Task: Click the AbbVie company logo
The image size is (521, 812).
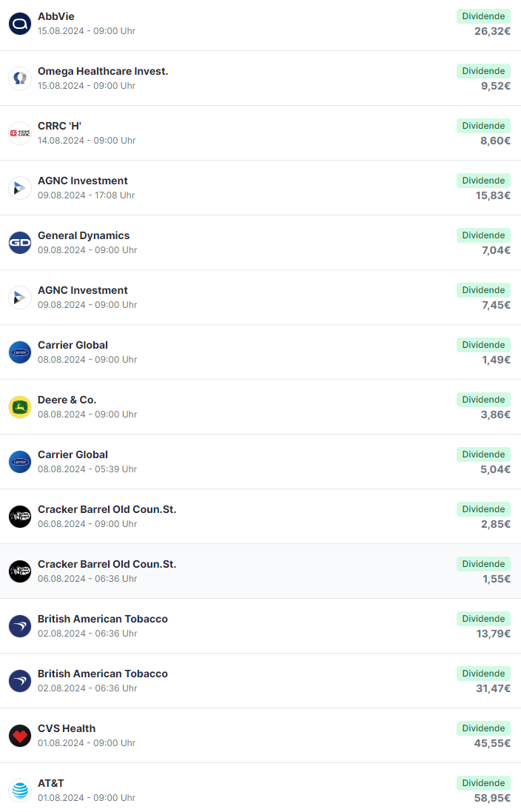Action: 20,24
